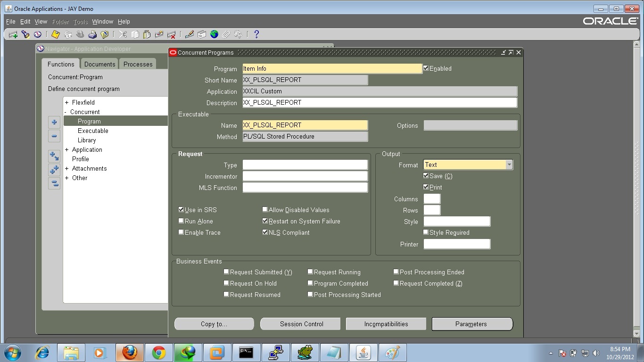Click the Windows Start orb
Image resolution: width=644 pixels, height=362 pixels.
[13, 353]
